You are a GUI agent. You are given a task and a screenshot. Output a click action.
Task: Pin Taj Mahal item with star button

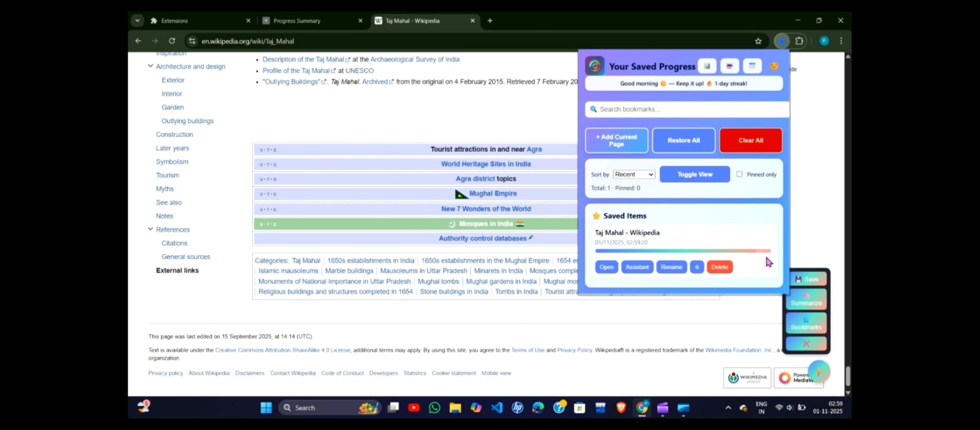[697, 267]
